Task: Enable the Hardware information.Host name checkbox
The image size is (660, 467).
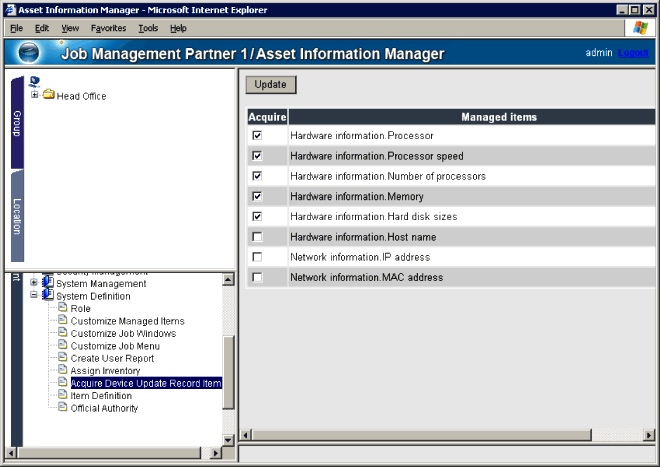Action: click(257, 237)
